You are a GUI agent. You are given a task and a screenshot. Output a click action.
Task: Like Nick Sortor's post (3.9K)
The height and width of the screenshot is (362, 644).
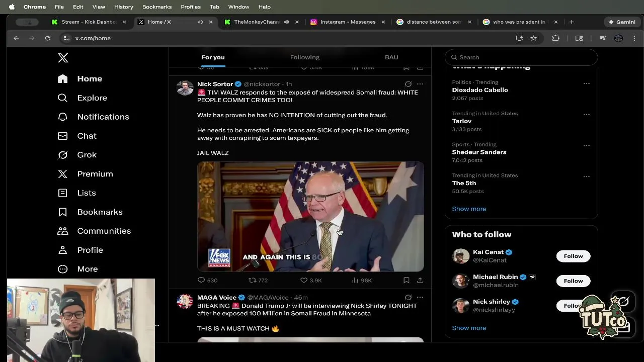coord(311,280)
